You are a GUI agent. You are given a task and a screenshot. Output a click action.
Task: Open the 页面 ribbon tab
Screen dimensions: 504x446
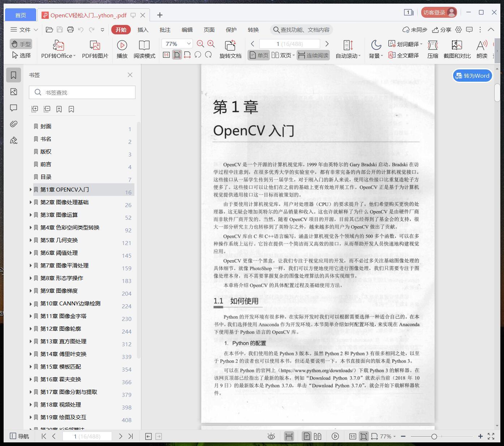coord(209,30)
